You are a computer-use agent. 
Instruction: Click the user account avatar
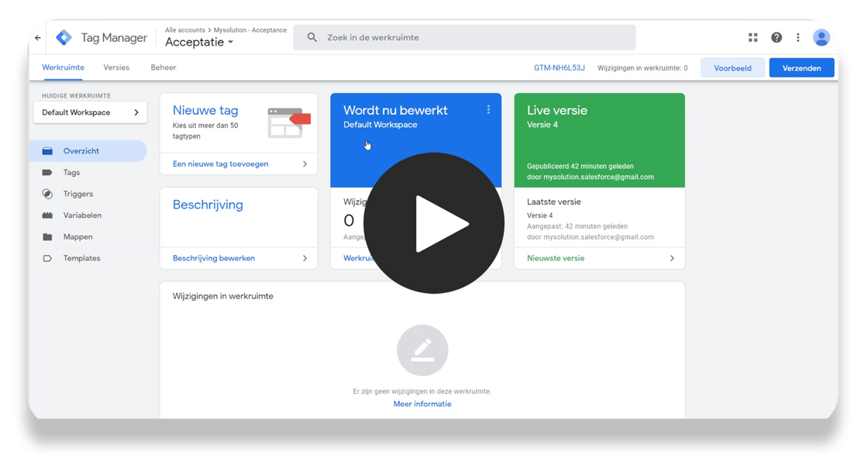(x=821, y=37)
